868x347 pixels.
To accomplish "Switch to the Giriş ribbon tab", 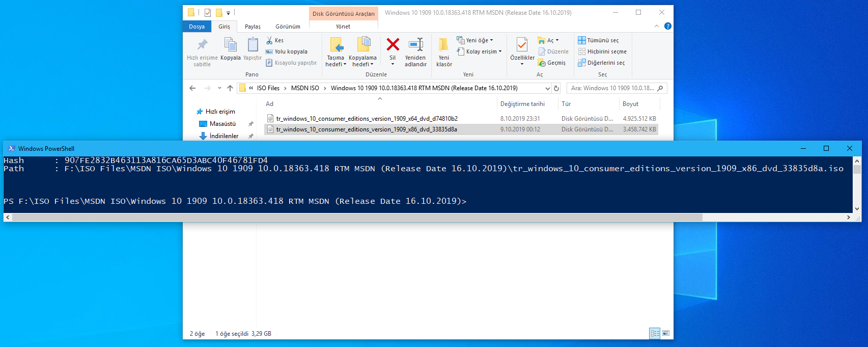I will [224, 26].
